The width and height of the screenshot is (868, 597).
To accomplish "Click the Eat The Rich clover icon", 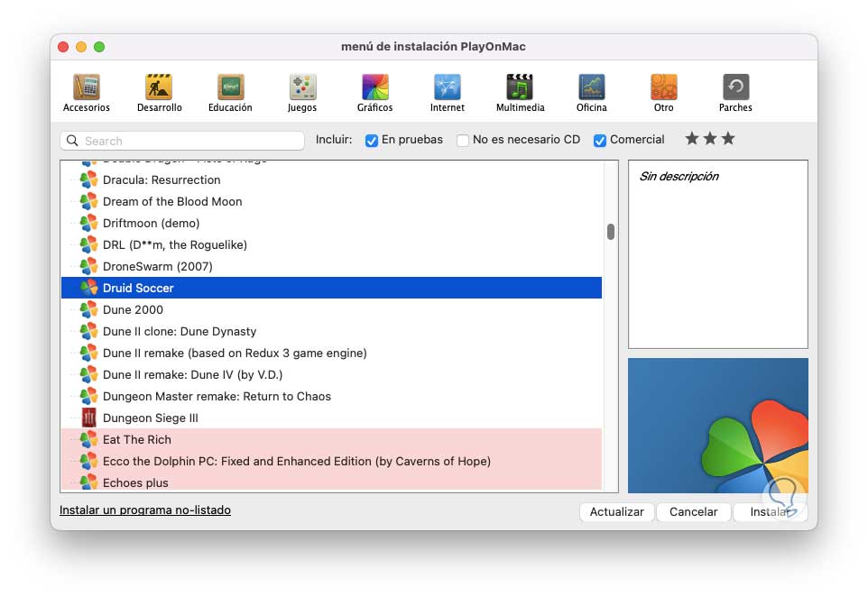I will click(x=88, y=439).
